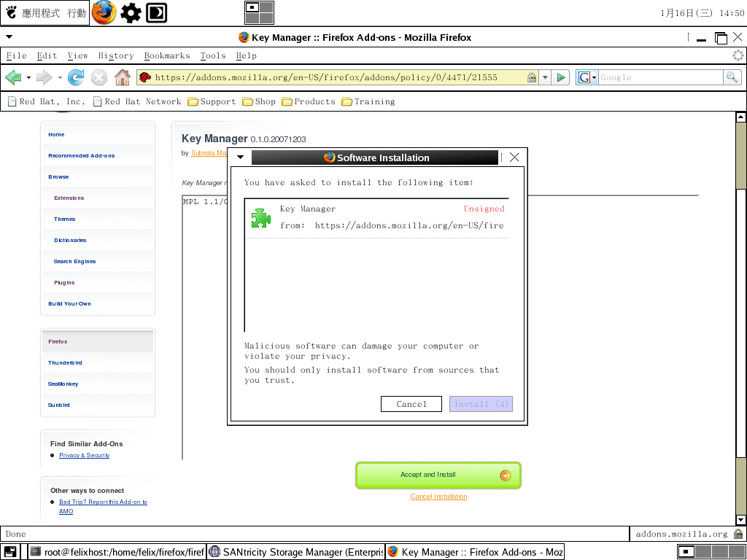The width and height of the screenshot is (747, 560).
Task: Open the Shop bookmarks folder
Action: [x=259, y=101]
